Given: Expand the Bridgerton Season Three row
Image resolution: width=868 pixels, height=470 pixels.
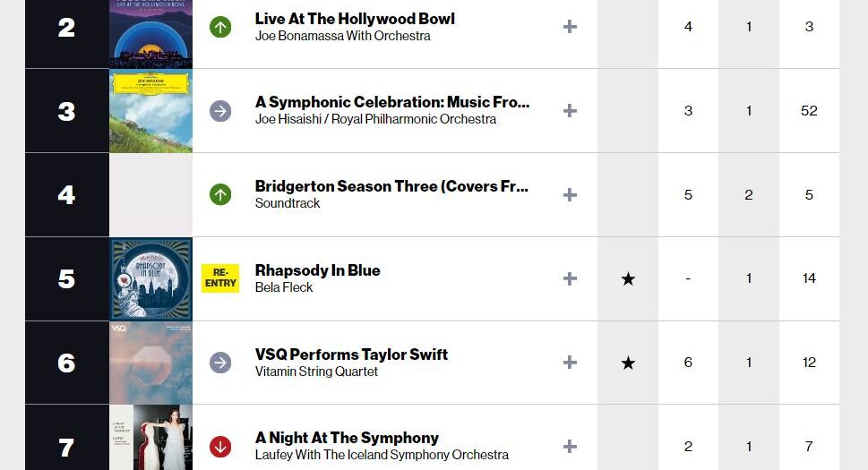Looking at the screenshot, I should point(570,195).
